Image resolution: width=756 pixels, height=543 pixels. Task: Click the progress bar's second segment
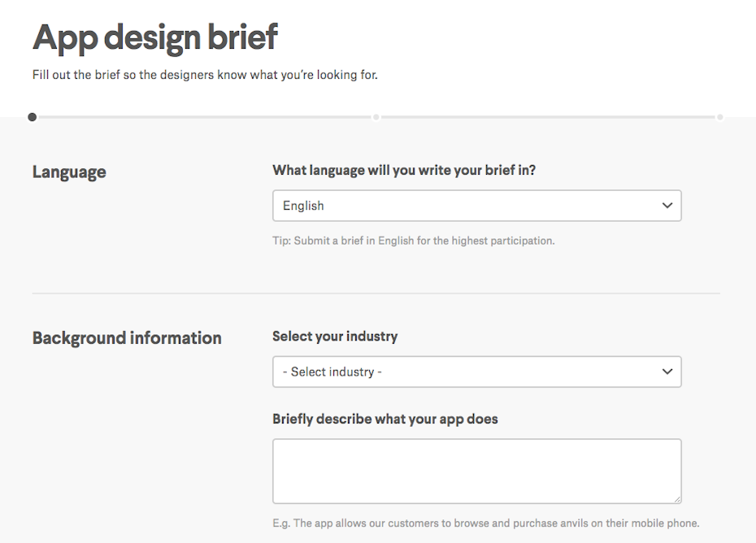(x=547, y=117)
